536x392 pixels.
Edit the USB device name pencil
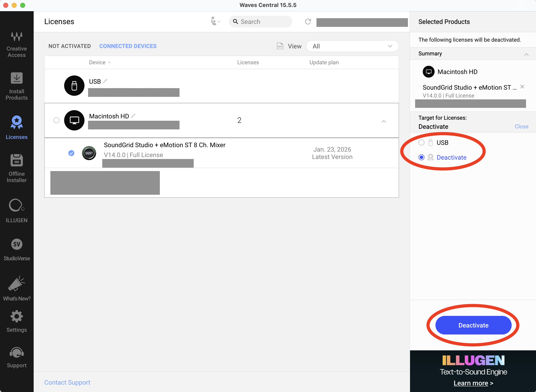[x=105, y=81]
